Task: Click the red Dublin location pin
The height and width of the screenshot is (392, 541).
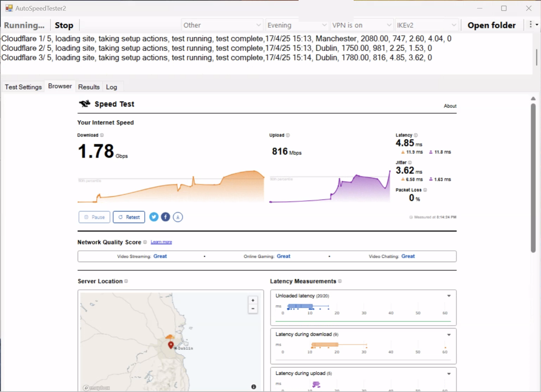Action: (171, 345)
